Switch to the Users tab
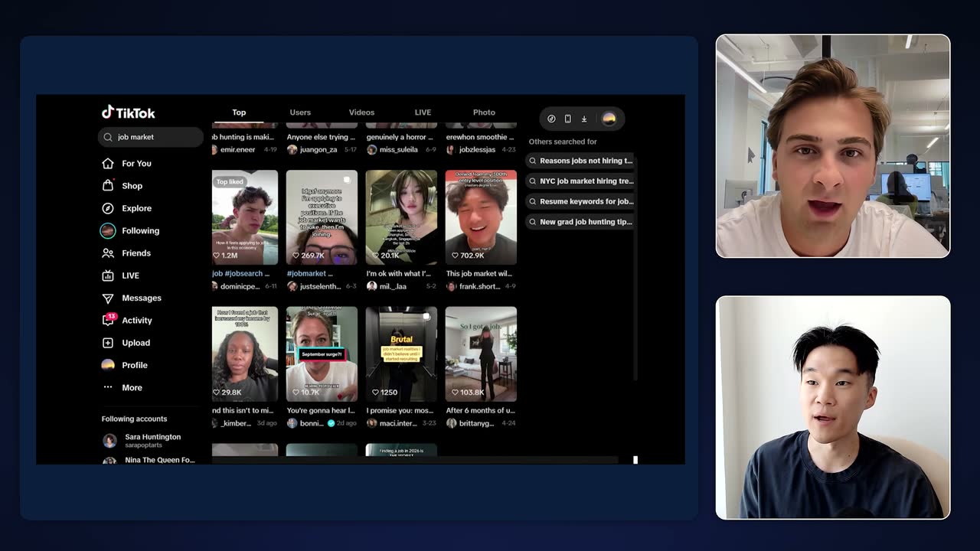This screenshot has width=980, height=551. pyautogui.click(x=300, y=112)
